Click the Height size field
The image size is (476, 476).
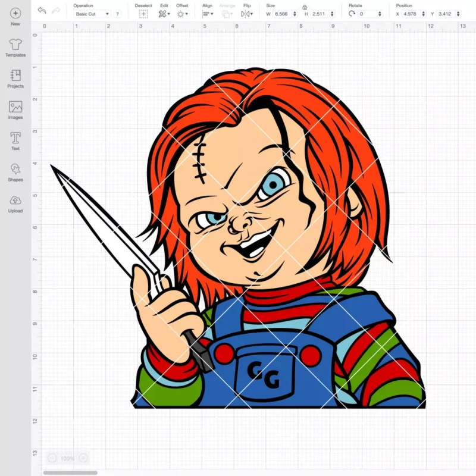[x=320, y=14]
